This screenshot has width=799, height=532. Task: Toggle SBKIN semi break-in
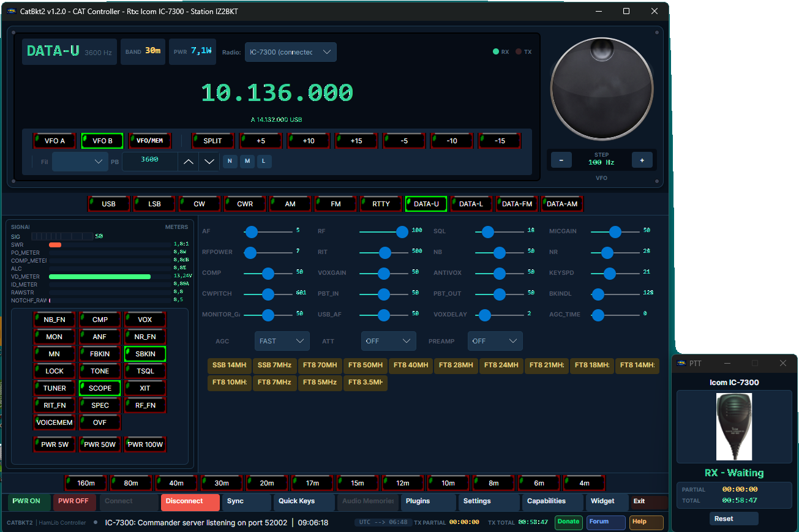tap(145, 354)
